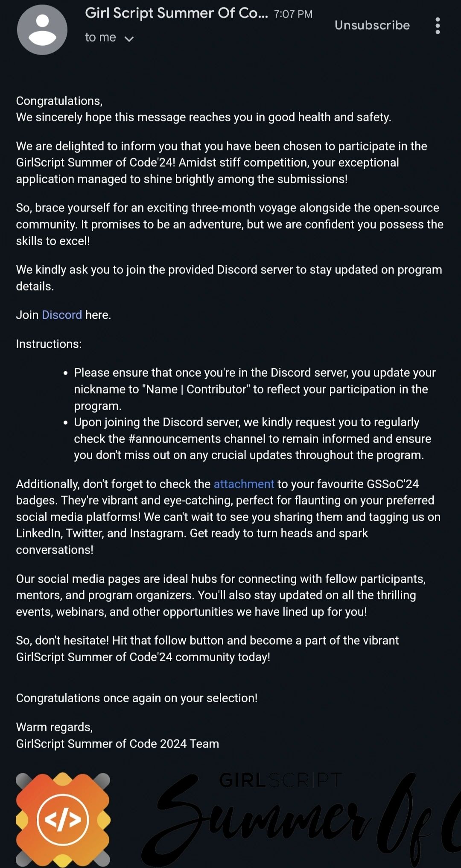Open the attachment link for GSSoC'24 badges
Screen dimensions: 461x868
244,484
